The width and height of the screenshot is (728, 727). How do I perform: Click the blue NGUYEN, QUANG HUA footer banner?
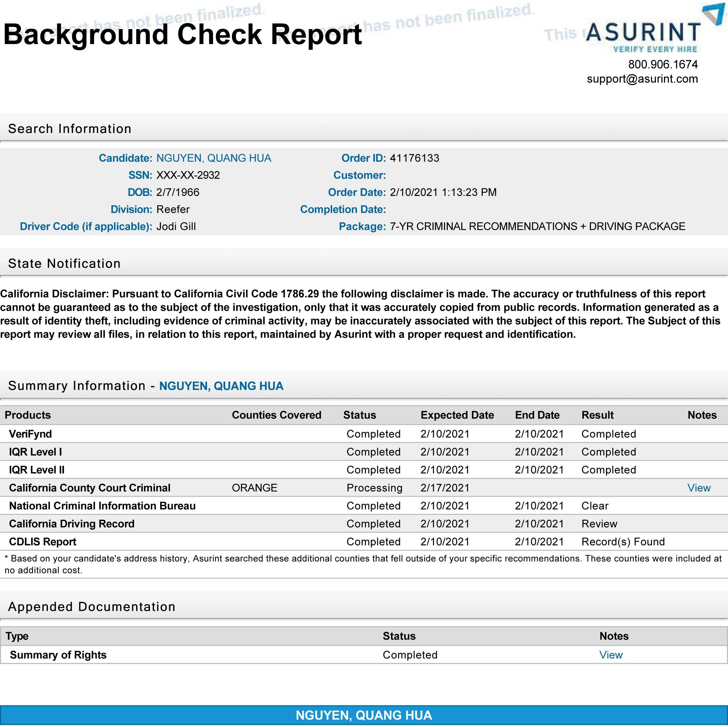click(364, 715)
